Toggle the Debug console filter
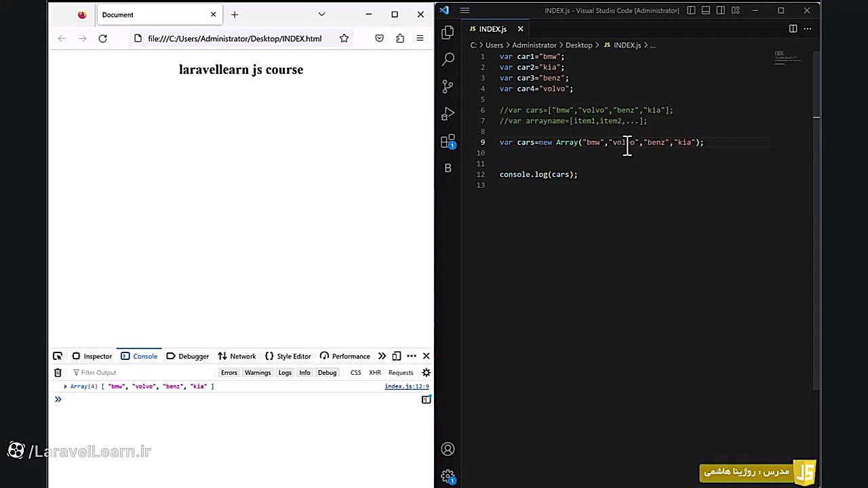The height and width of the screenshot is (488, 868). point(327,372)
